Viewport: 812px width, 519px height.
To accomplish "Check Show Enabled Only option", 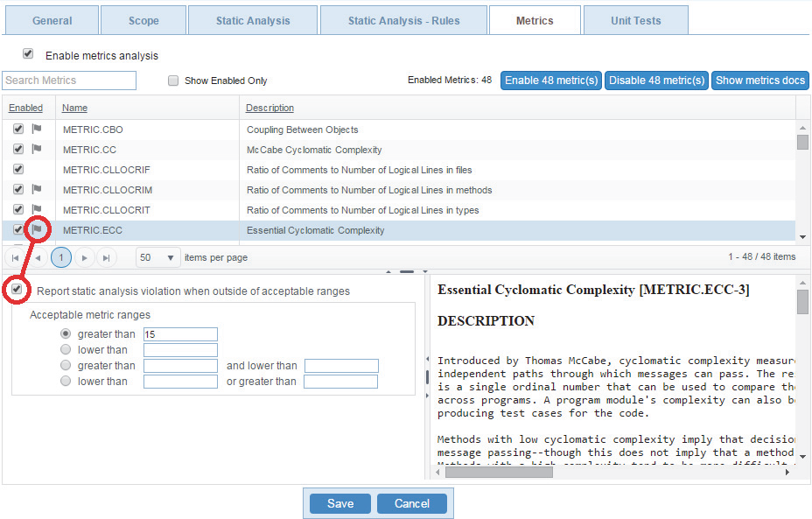I will tap(173, 81).
